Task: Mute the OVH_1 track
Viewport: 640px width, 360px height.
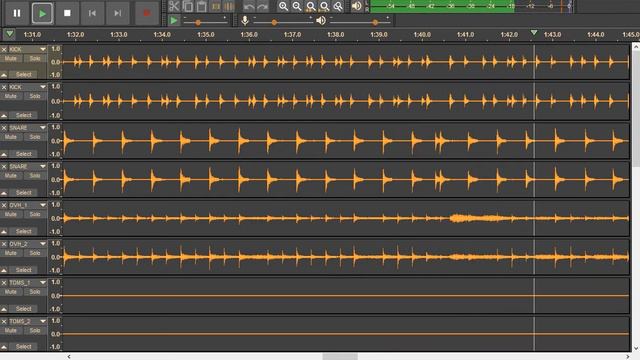Action: coord(11,214)
